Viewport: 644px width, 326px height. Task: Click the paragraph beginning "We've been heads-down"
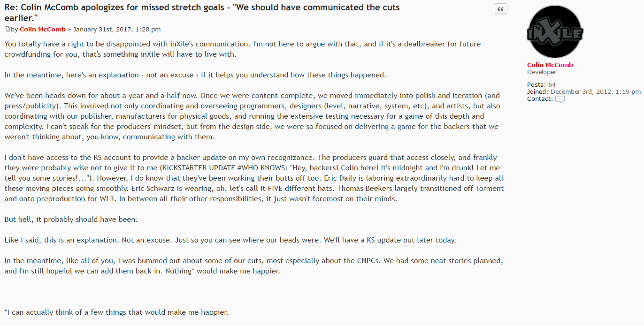point(254,116)
